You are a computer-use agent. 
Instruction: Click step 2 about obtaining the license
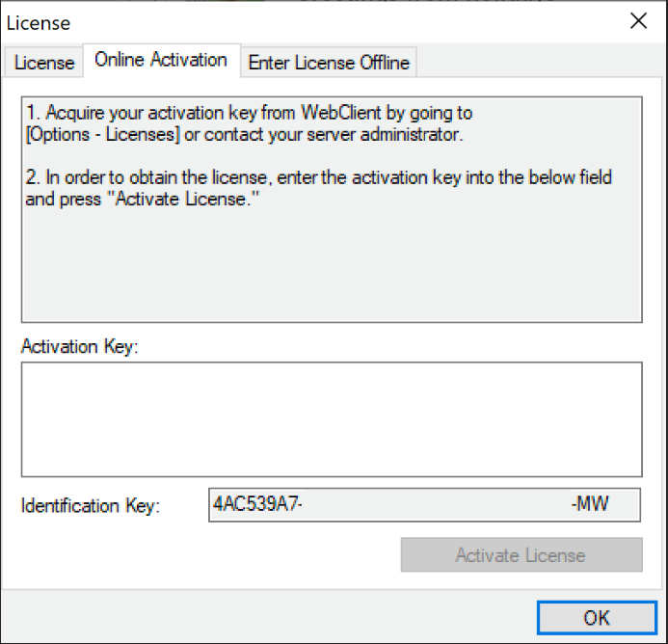[318, 177]
